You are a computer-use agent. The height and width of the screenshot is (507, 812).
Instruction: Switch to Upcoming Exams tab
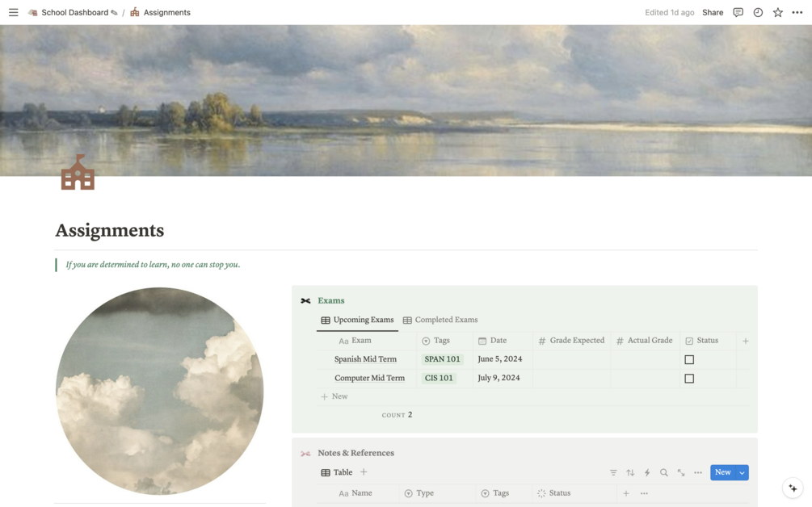point(357,320)
